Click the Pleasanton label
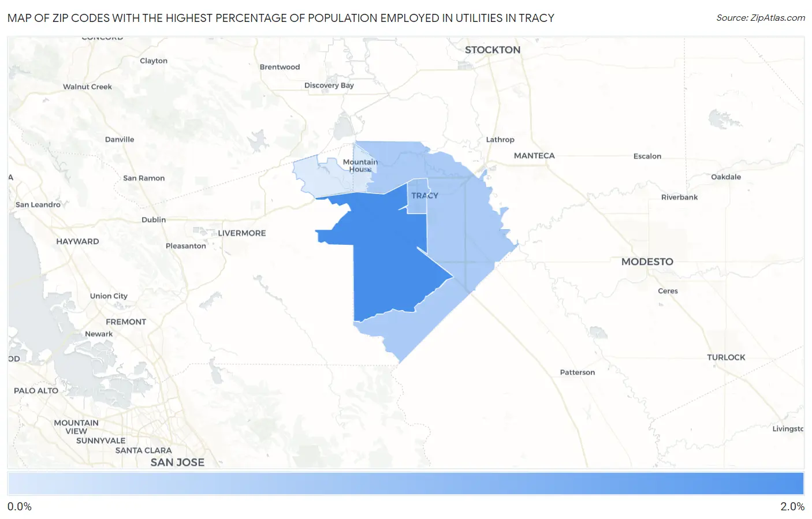 tap(186, 246)
